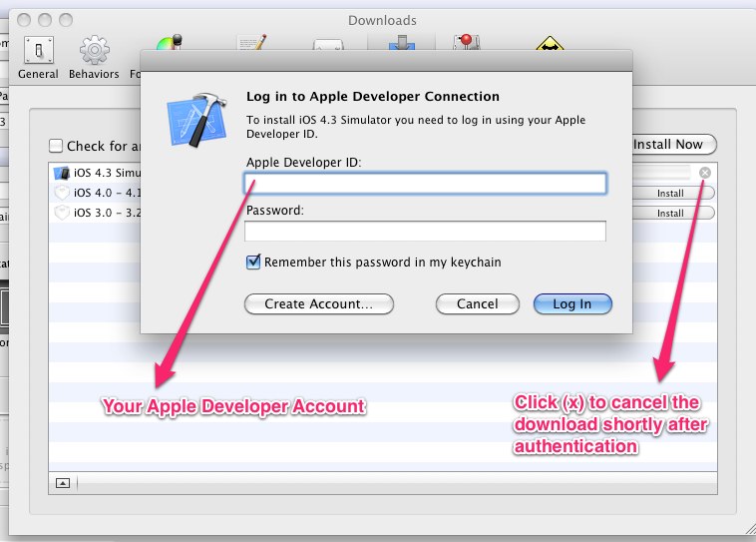This screenshot has height=542, width=756.
Task: Cancel the iOS 4.3 Simulator download with the x icon
Action: click(x=705, y=173)
